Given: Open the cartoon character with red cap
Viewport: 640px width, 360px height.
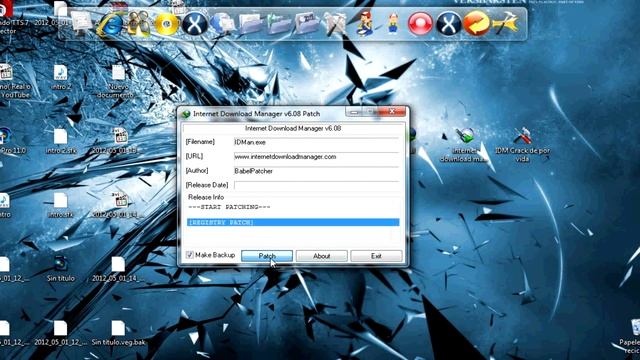Looking at the screenshot, I should [x=364, y=24].
